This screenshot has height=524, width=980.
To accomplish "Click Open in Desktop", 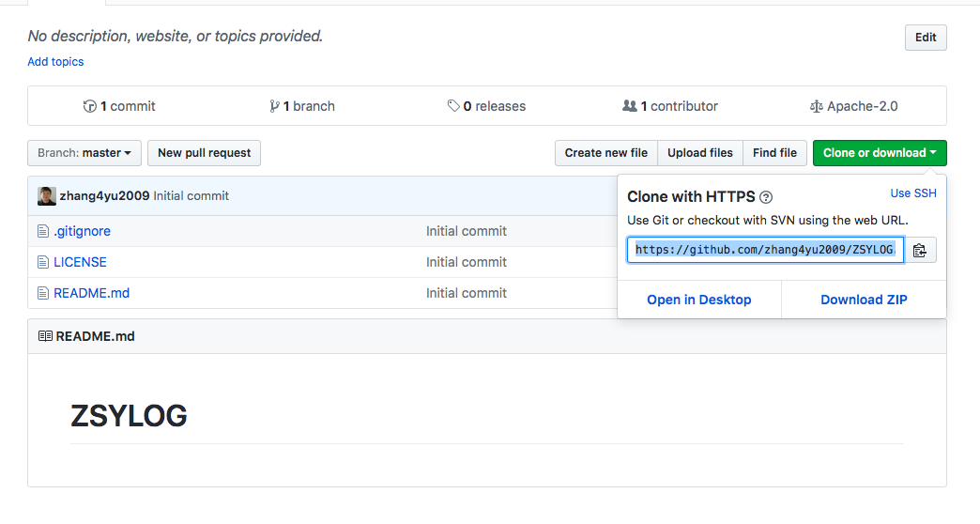I will tap(699, 300).
